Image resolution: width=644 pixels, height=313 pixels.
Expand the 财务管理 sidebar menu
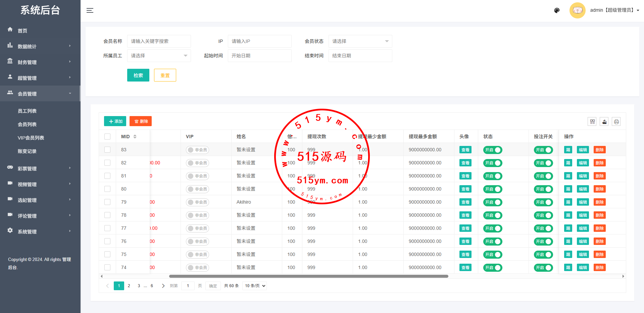tap(40, 62)
